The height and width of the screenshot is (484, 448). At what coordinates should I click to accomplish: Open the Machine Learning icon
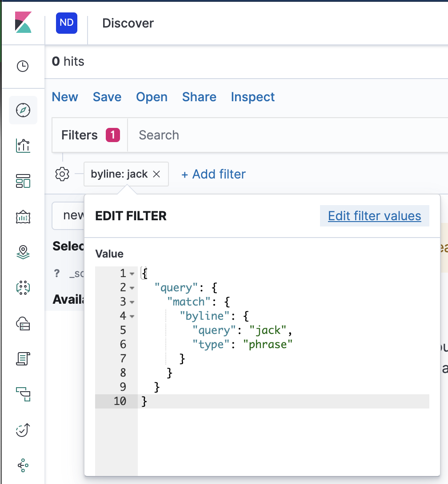(23, 288)
